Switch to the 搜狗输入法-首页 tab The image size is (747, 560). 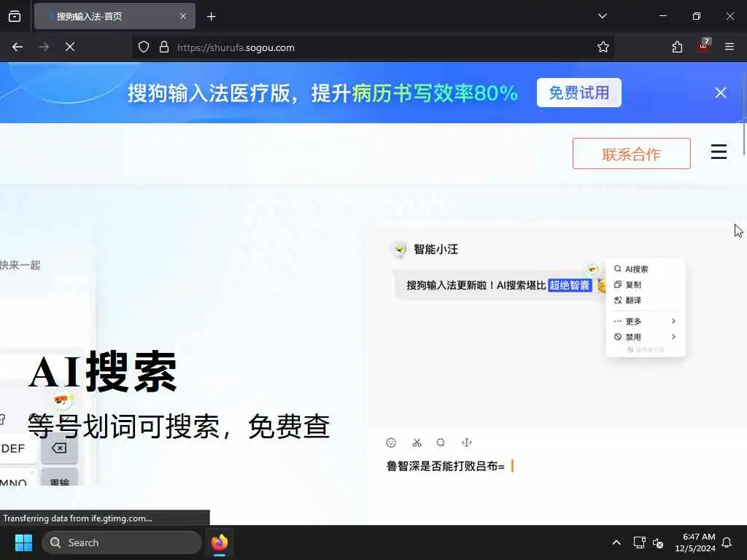click(115, 16)
